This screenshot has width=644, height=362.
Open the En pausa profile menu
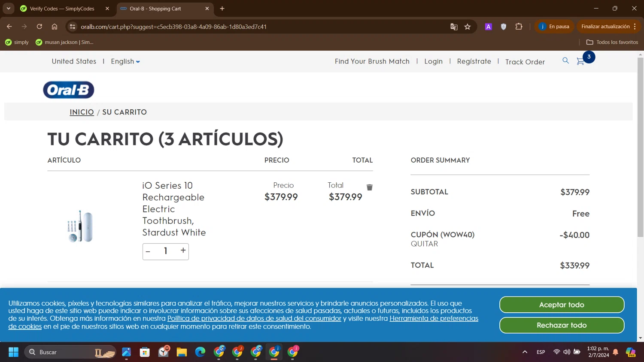[554, 27]
